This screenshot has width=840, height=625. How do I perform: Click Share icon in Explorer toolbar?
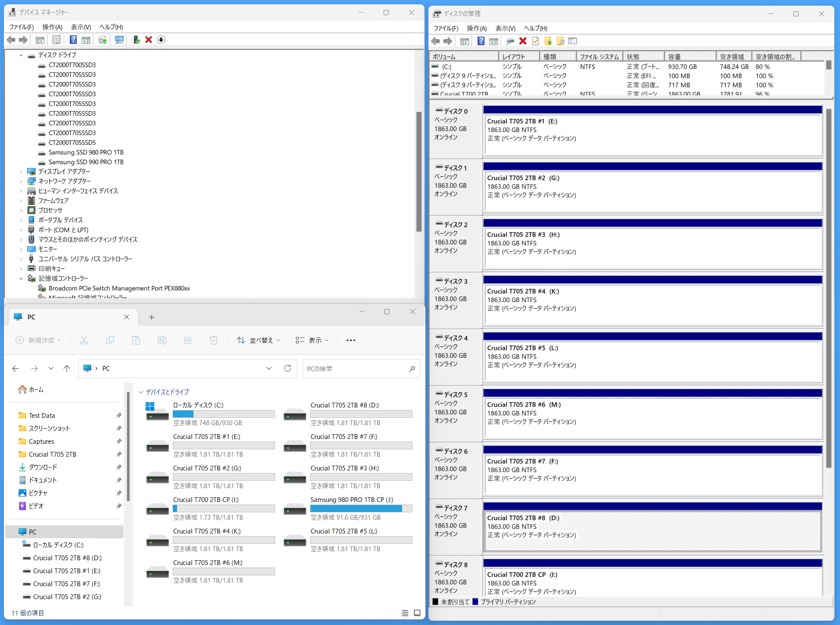tap(188, 340)
